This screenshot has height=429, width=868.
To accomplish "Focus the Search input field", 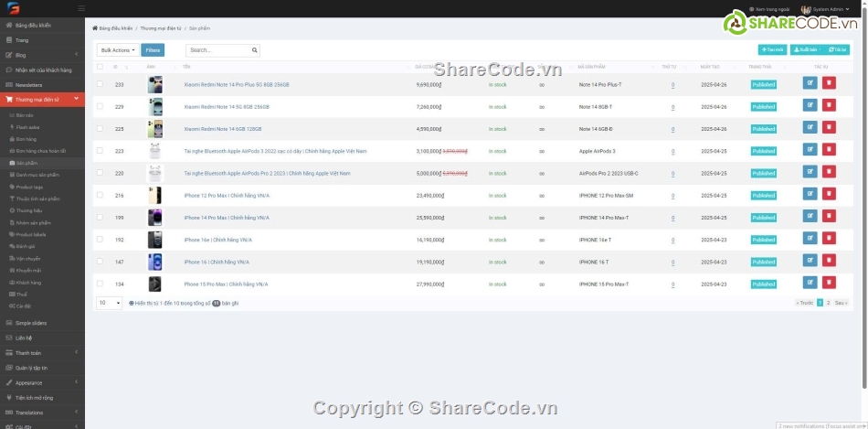I will click(x=217, y=50).
